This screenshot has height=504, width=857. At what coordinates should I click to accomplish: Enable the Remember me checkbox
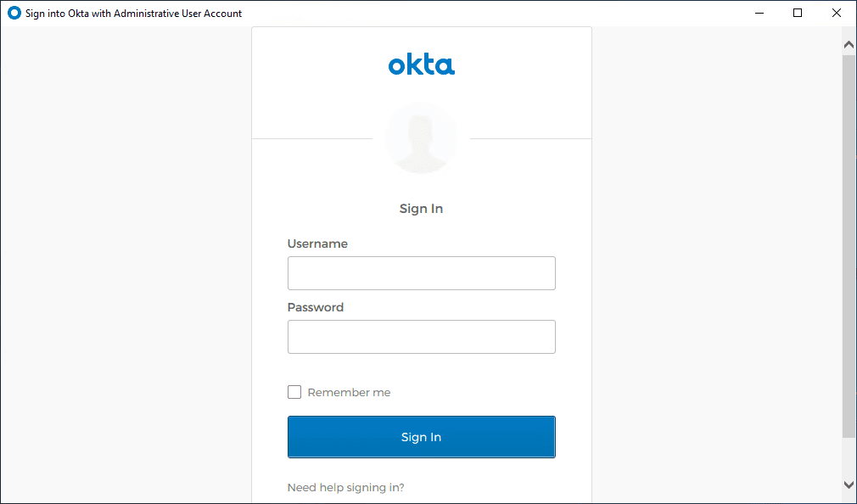[294, 392]
